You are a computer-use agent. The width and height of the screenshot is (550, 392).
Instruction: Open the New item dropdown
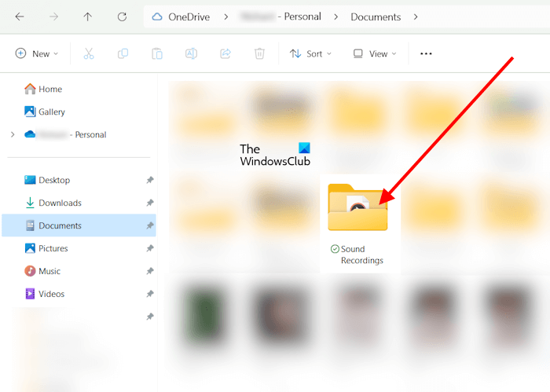coord(37,53)
